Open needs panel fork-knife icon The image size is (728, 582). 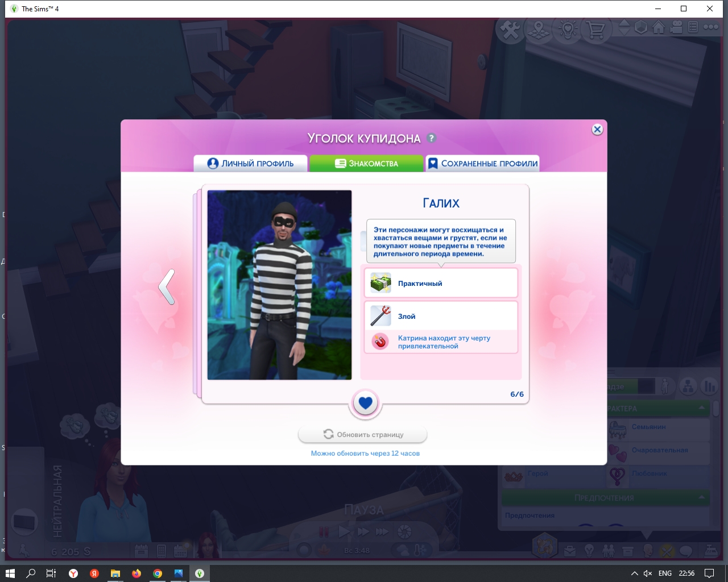pos(667,551)
